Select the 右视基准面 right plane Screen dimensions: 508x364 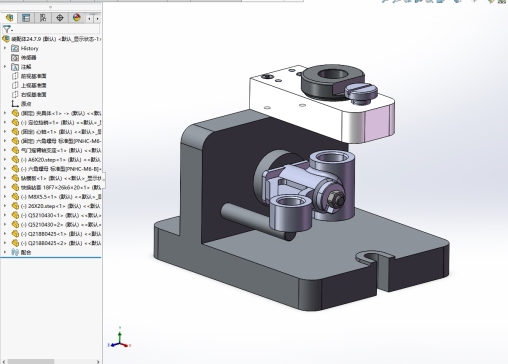(x=29, y=95)
